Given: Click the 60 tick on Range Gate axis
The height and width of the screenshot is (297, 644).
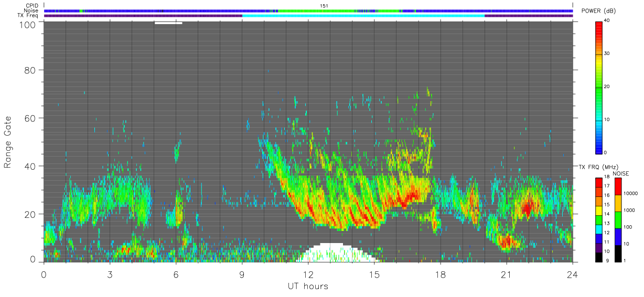Looking at the screenshot, I should point(30,118).
